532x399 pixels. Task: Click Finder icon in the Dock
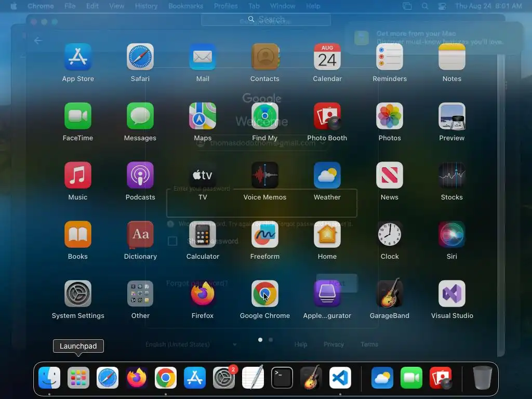[x=49, y=378]
